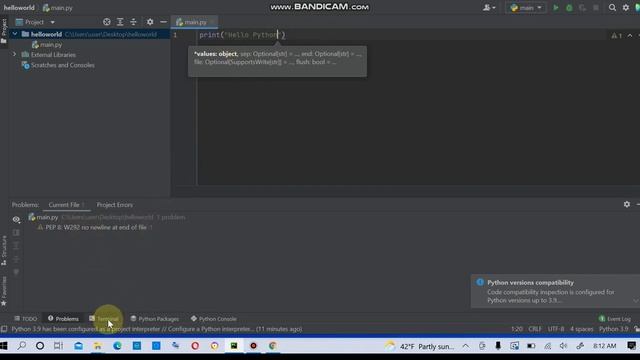This screenshot has height=360, width=640.
Task: Click the status bar interpreter message
Action: [157, 329]
